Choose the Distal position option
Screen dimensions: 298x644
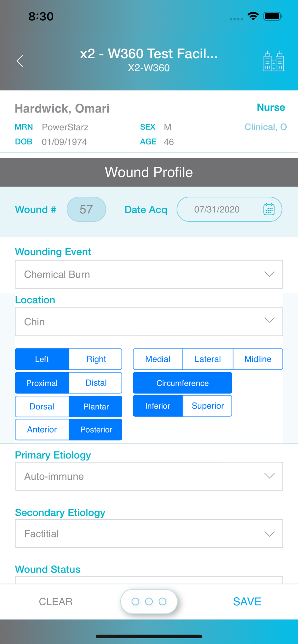[96, 383]
